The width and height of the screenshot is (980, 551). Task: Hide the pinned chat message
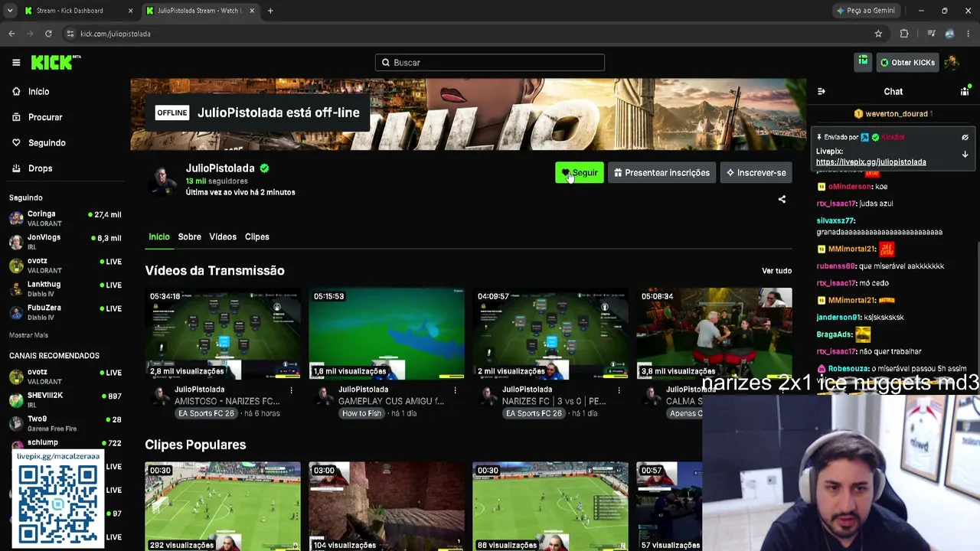[x=965, y=138]
